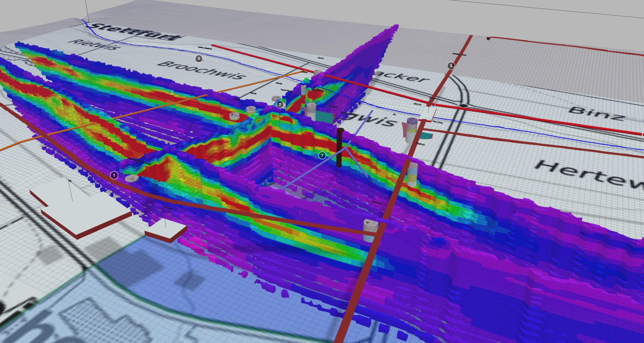Select the flat well disc beside marker 1
This screenshot has height=343, width=644.
click(132, 178)
